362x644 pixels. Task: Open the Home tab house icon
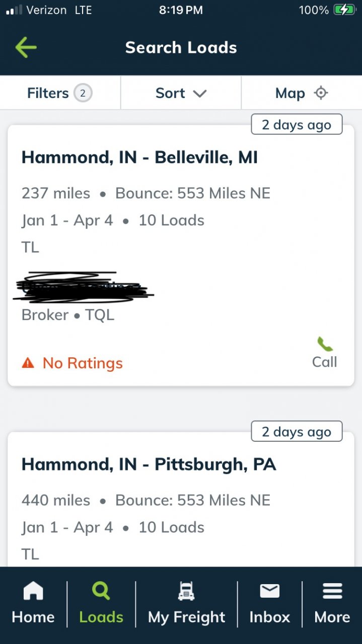[x=33, y=591]
